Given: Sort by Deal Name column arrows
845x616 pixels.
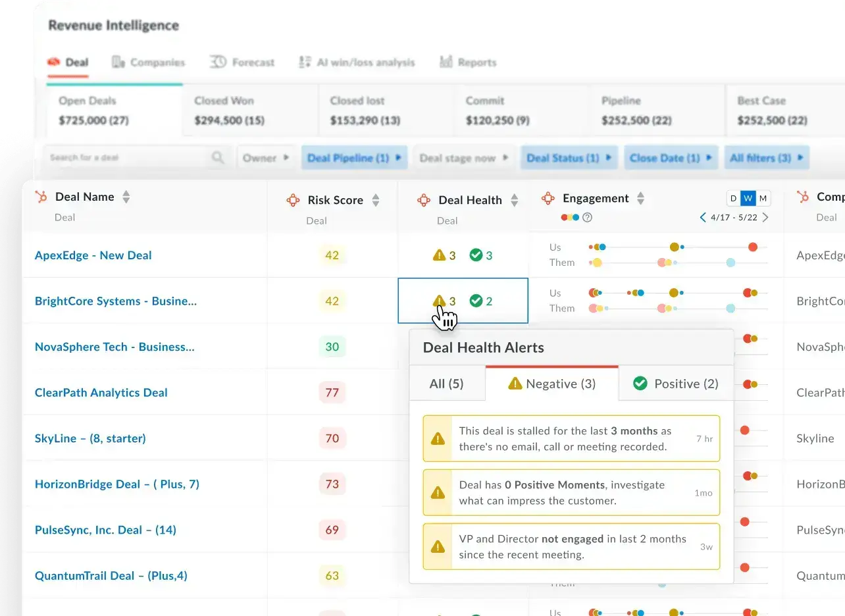Looking at the screenshot, I should pyautogui.click(x=126, y=197).
